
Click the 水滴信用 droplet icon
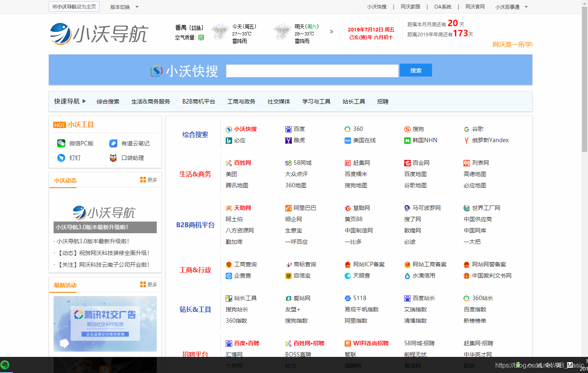[407, 276]
